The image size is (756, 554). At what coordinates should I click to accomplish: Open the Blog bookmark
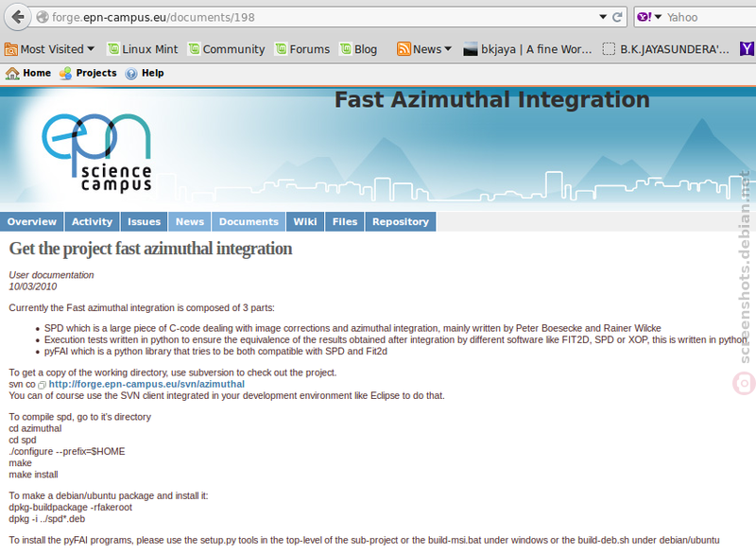[x=358, y=49]
